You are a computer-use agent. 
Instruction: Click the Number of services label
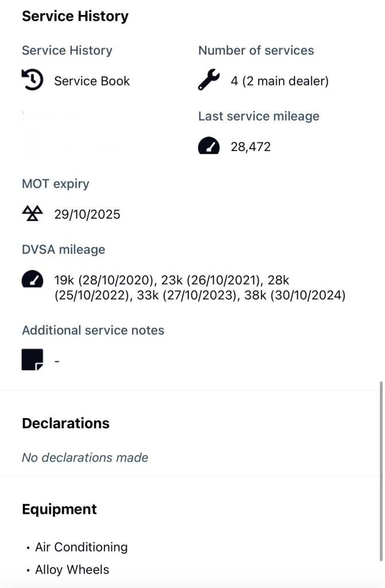click(256, 51)
